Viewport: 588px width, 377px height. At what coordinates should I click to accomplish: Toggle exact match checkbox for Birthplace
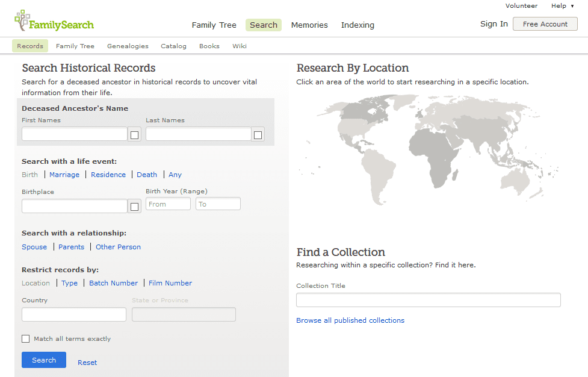(x=134, y=207)
